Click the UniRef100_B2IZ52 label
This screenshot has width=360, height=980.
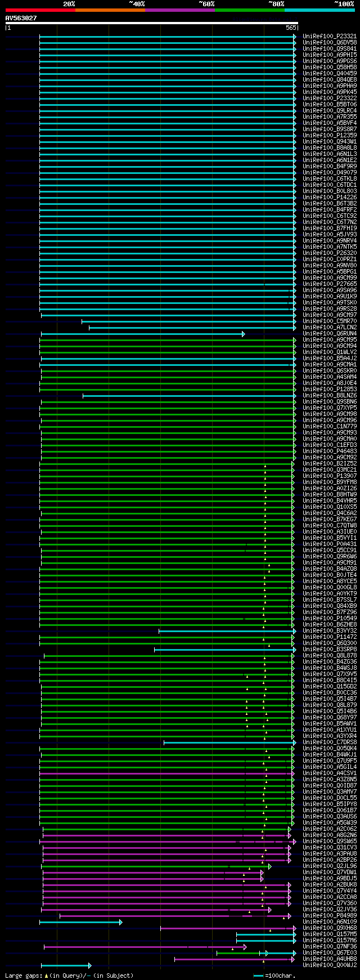tap(330, 463)
